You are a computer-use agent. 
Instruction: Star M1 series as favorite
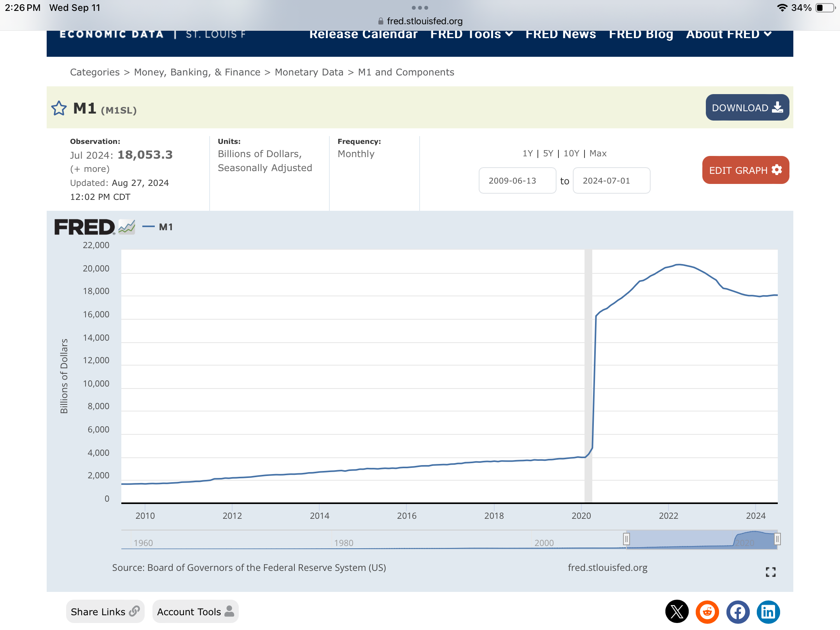tap(59, 108)
